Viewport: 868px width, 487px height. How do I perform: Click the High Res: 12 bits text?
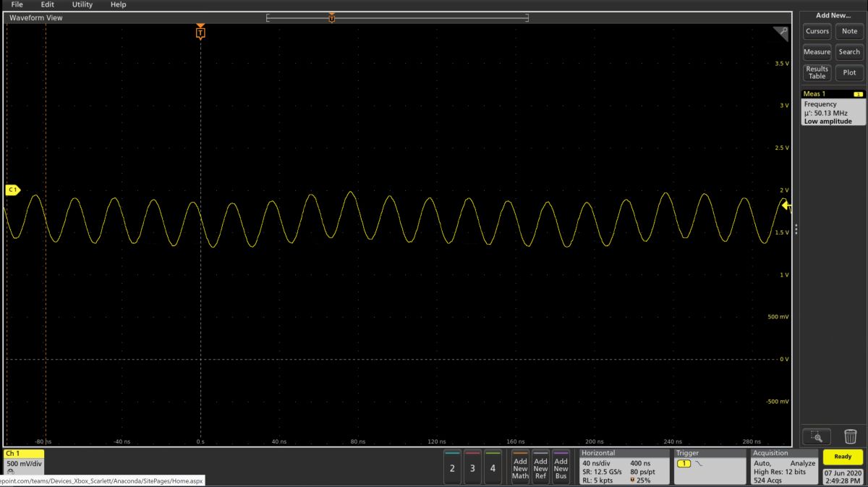click(x=778, y=471)
